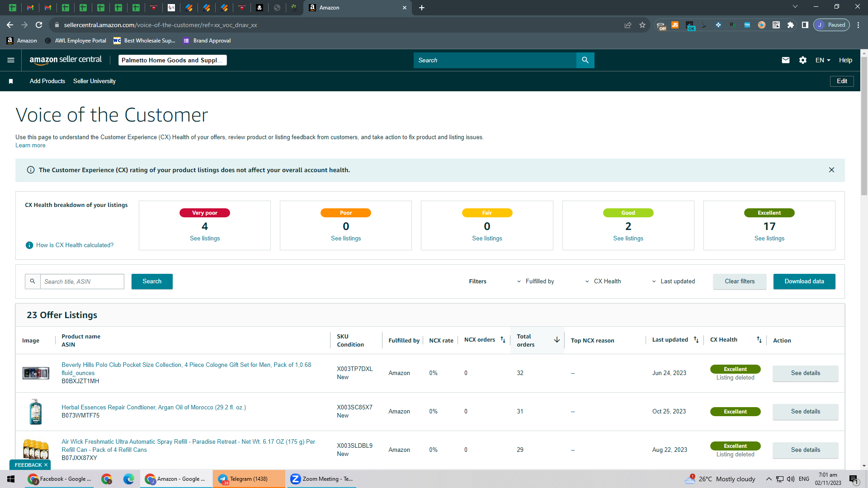Click the teal Search button for listings

(x=152, y=281)
